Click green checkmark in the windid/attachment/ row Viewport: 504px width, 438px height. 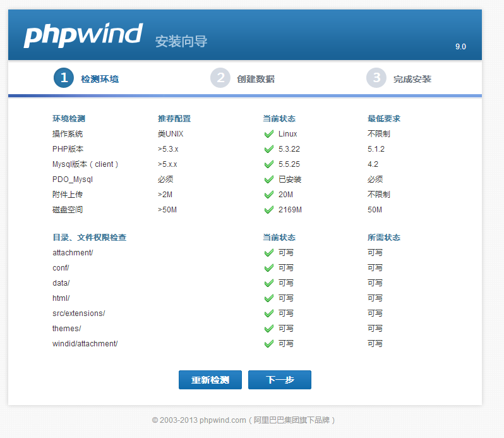coord(269,344)
